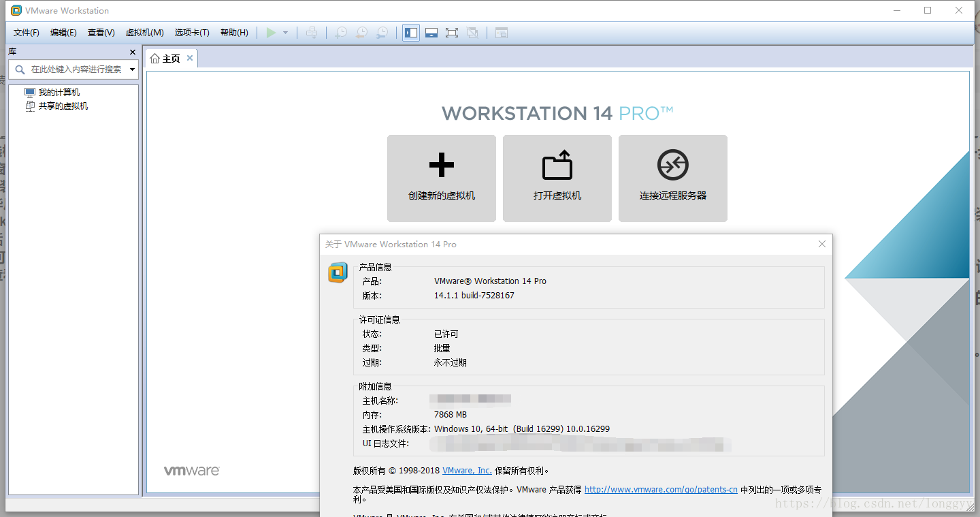Click the plus icon for new VM
Viewport: 980px width, 517px height.
pyautogui.click(x=442, y=165)
